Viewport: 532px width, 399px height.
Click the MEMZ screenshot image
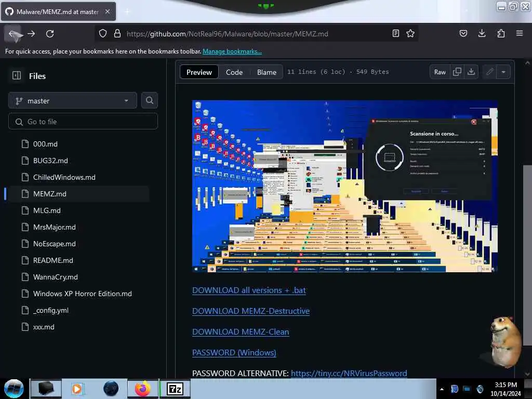coord(345,187)
